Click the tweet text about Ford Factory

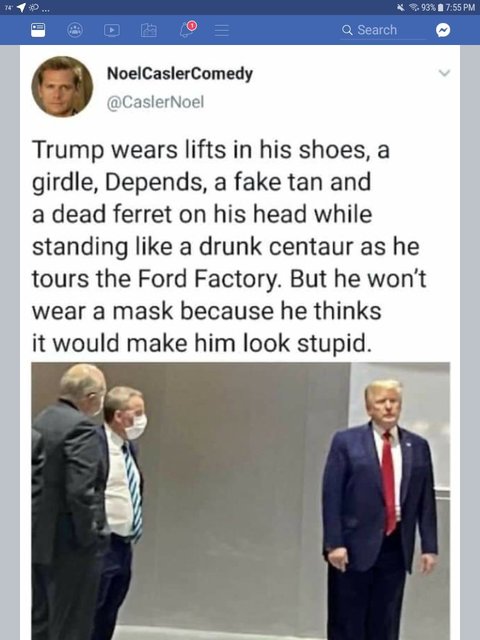coord(229,246)
